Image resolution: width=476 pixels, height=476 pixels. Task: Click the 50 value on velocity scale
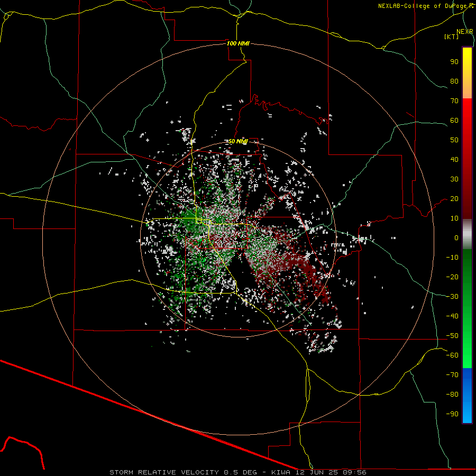454,140
